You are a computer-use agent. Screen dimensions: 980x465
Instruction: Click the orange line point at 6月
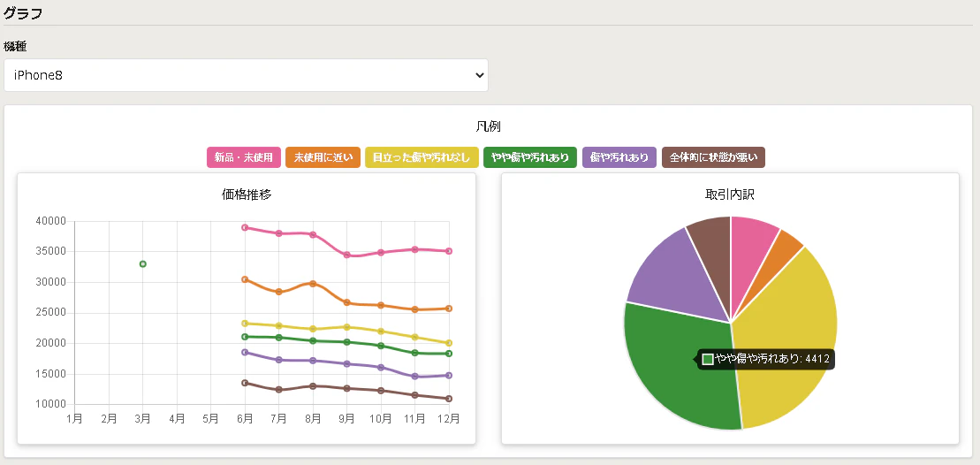pyautogui.click(x=246, y=279)
